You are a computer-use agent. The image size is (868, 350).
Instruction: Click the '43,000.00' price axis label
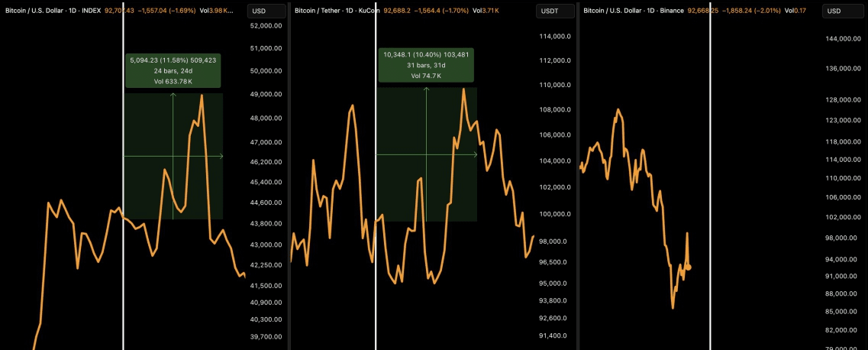266,245
